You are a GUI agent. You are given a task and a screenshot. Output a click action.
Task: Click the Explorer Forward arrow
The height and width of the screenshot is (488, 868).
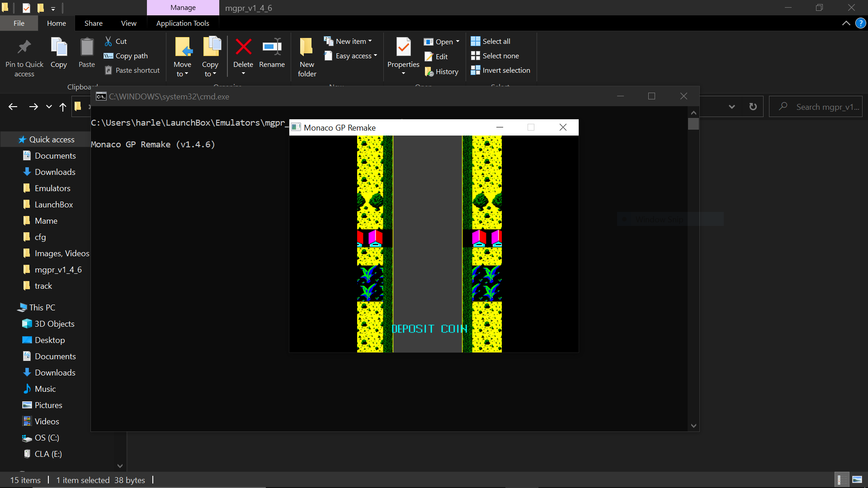coord(33,107)
